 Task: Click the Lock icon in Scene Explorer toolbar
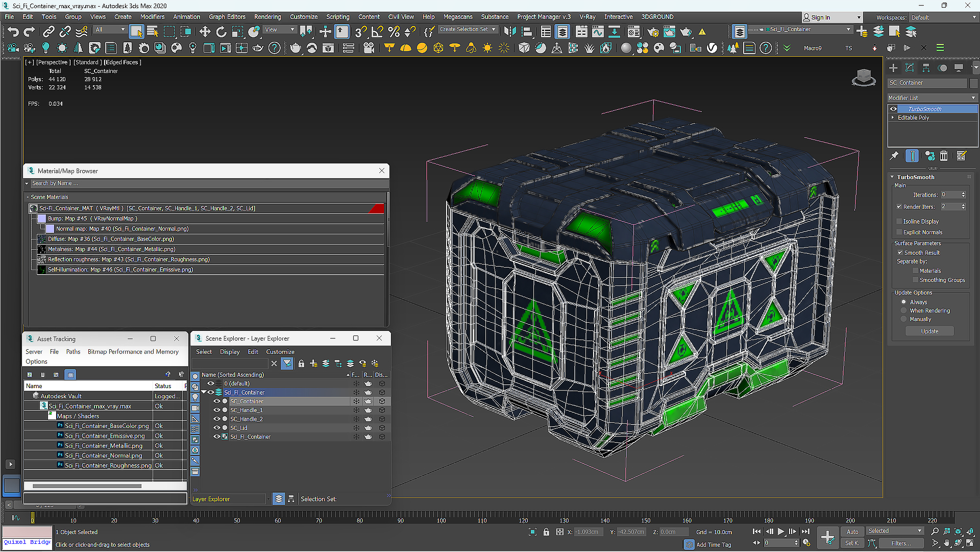pyautogui.click(x=301, y=364)
